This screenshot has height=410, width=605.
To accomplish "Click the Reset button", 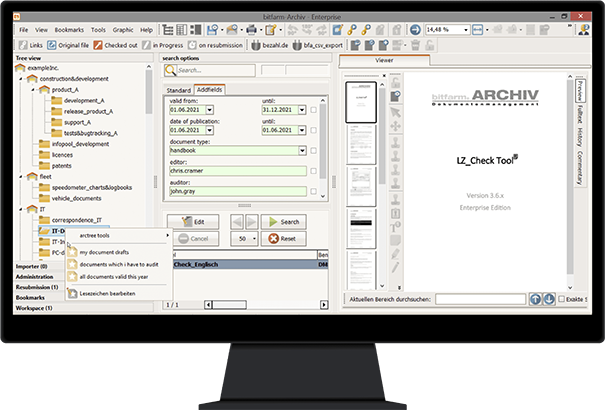I will point(284,239).
